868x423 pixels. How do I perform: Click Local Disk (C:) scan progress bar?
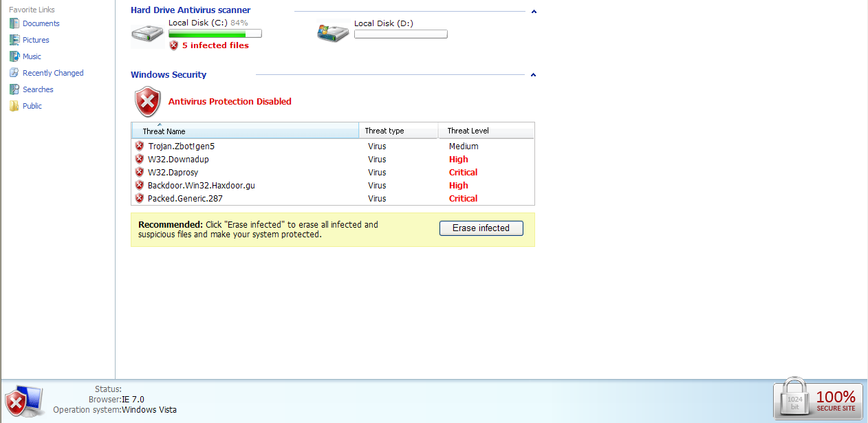click(x=215, y=34)
